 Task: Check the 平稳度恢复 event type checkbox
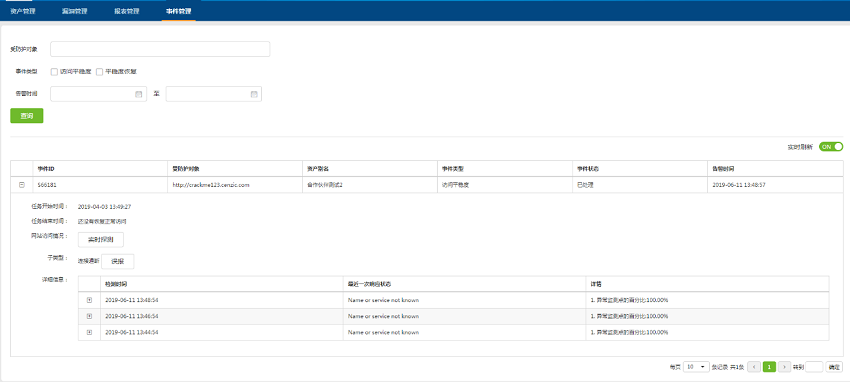tap(99, 72)
